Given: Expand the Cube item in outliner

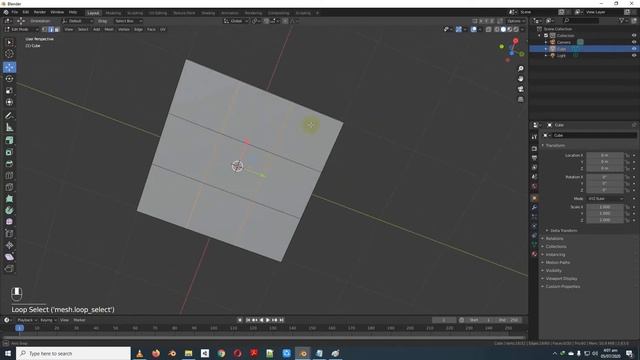Looking at the screenshot, I should tap(546, 49).
